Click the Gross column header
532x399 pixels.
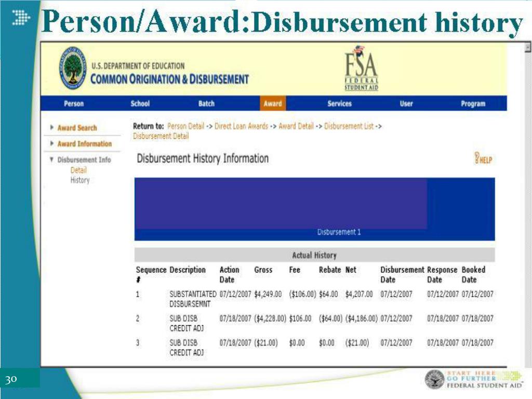(263, 270)
